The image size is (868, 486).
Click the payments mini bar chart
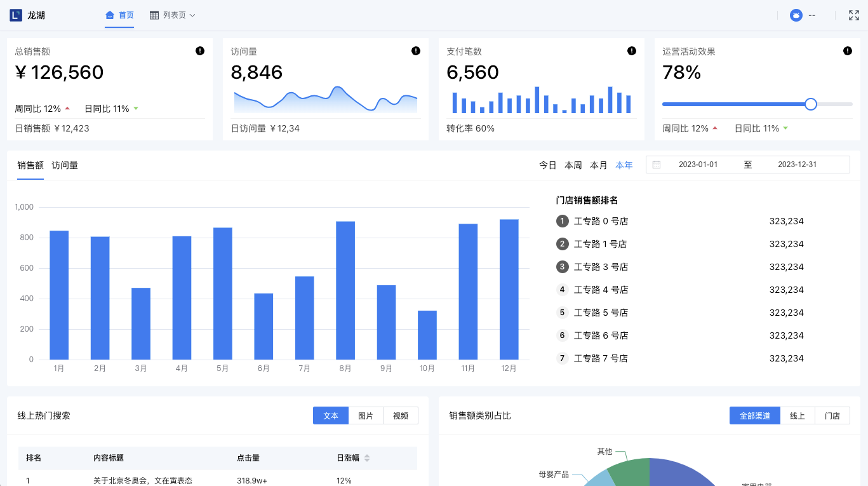[542, 100]
